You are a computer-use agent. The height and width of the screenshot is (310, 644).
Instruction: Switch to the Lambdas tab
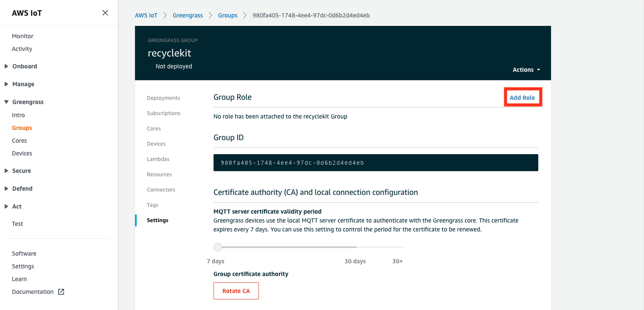(x=158, y=159)
